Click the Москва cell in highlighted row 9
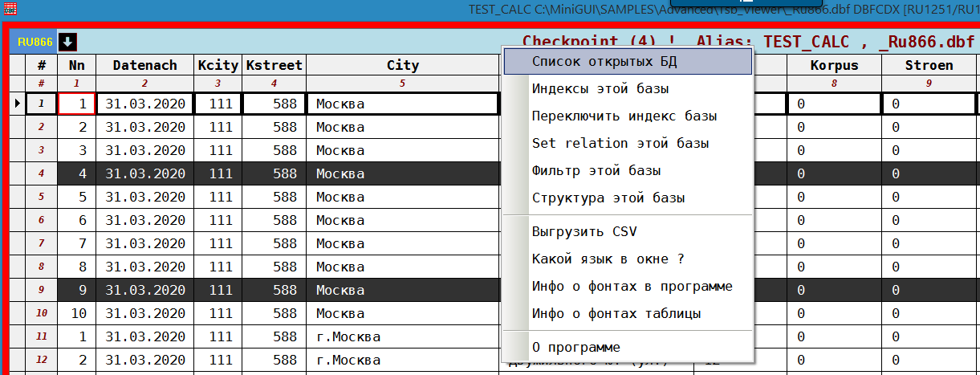The width and height of the screenshot is (980, 375). pyautogui.click(x=402, y=289)
